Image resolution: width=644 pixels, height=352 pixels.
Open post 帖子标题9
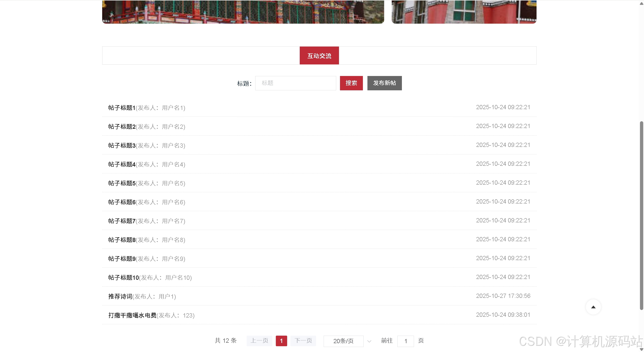click(122, 259)
